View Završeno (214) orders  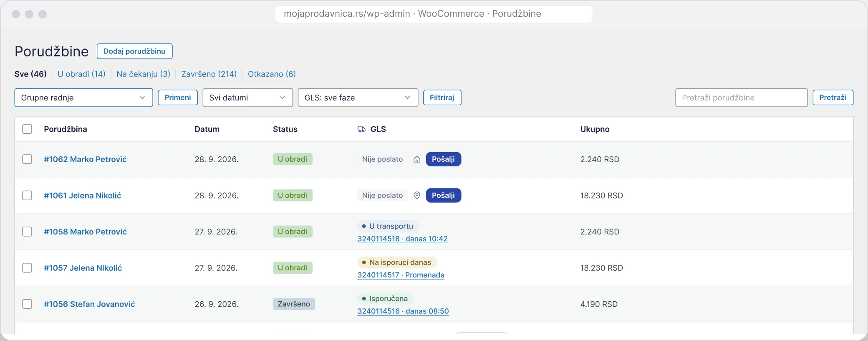point(209,74)
